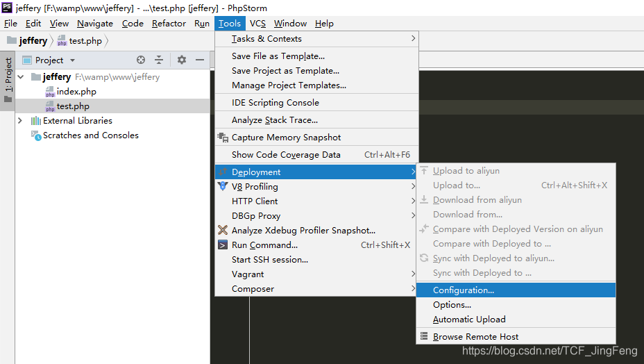Click the Run Command terminal icon

click(x=223, y=245)
